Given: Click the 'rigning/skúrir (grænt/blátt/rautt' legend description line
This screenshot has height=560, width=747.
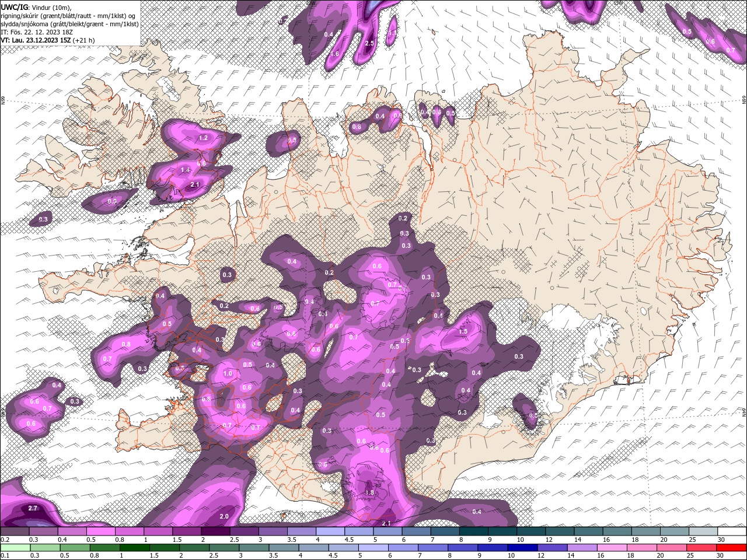Looking at the screenshot, I should point(68,15).
